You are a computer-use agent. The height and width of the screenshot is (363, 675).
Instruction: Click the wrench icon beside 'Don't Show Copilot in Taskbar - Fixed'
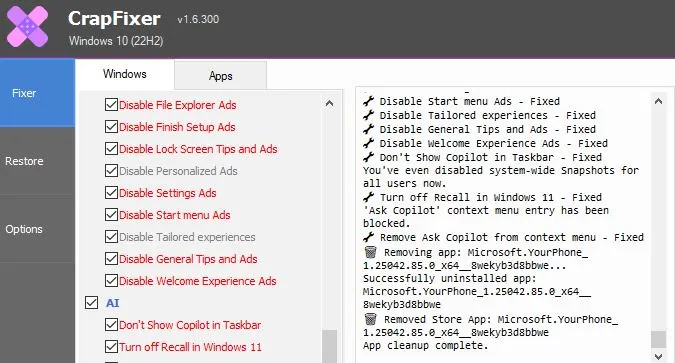tap(368, 157)
